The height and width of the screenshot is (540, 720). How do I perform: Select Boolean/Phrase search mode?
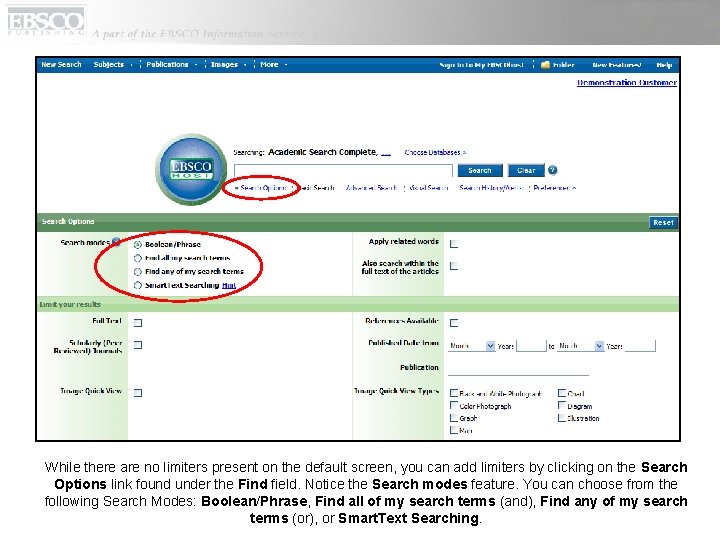[137, 244]
